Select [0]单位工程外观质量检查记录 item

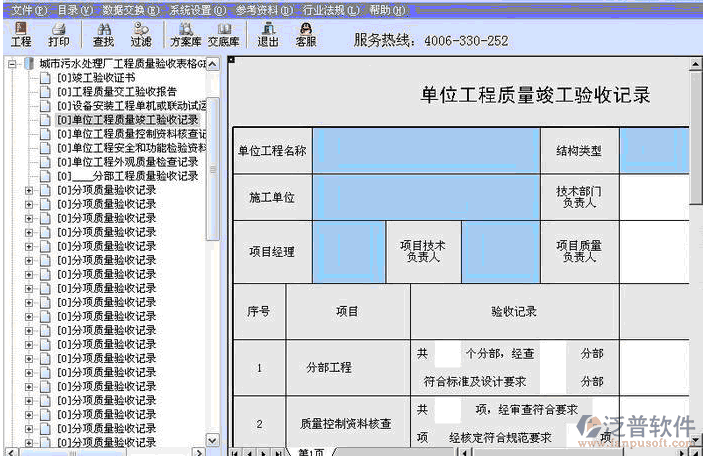click(127, 162)
